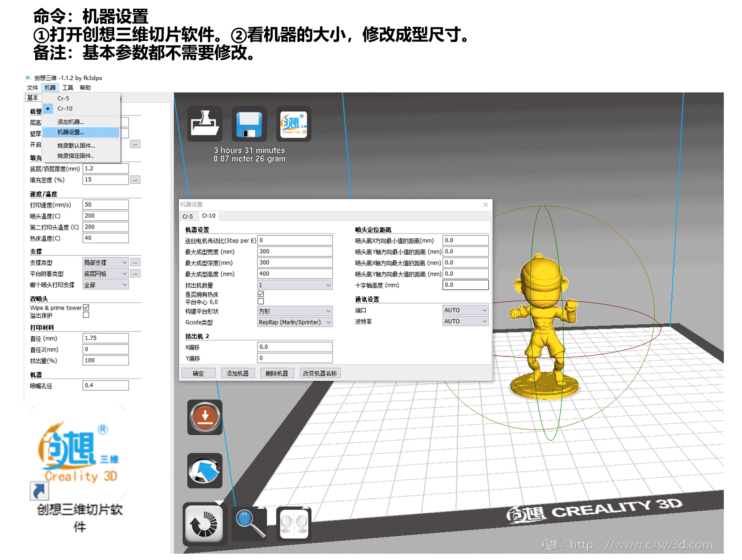The height and width of the screenshot is (560, 742).
Task: Click the ellipsis button next to fill density
Action: tap(135, 180)
